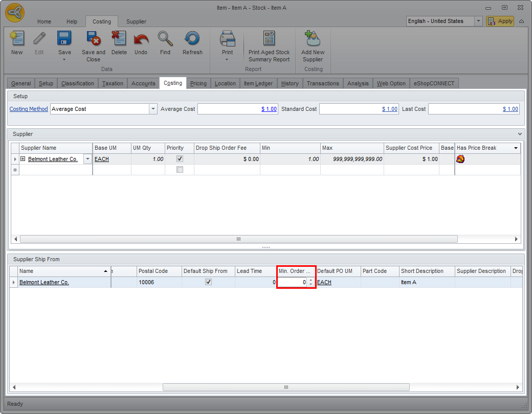Open the Costing Method dropdown
This screenshot has width=532, height=414.
pyautogui.click(x=153, y=109)
